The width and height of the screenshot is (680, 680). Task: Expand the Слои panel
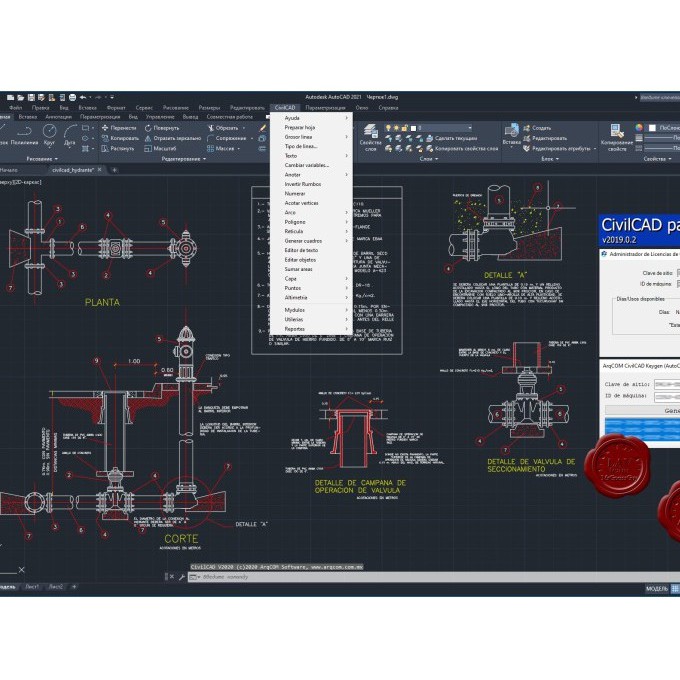click(428, 159)
